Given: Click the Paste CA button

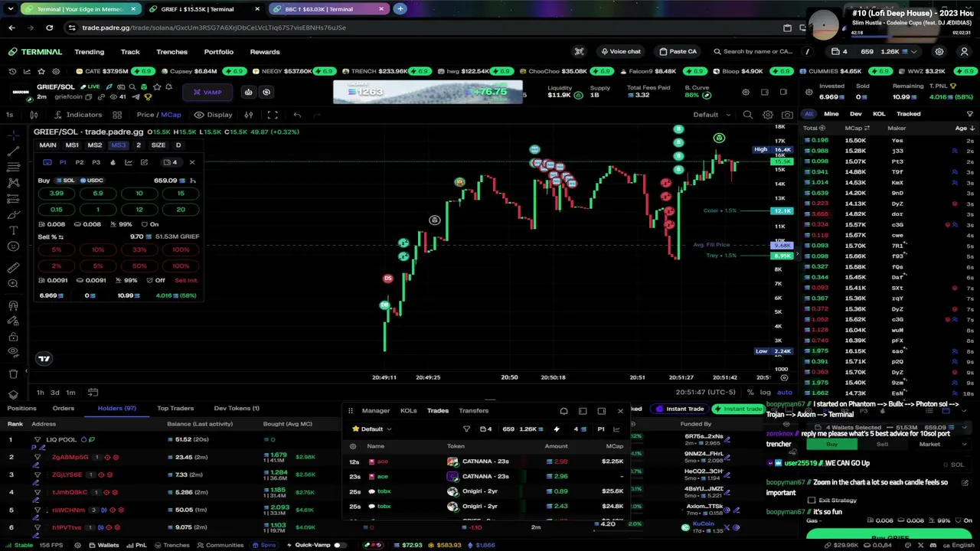Looking at the screenshot, I should coord(678,51).
